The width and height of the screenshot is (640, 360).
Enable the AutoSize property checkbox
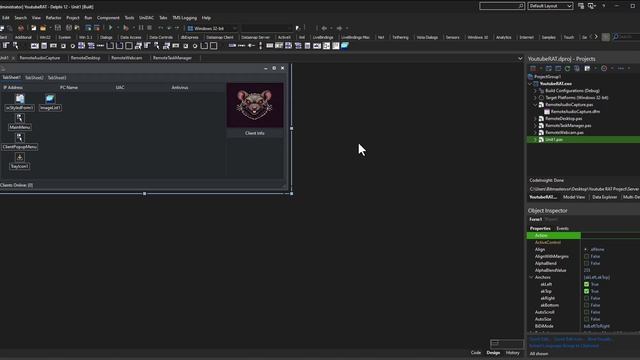click(x=587, y=319)
